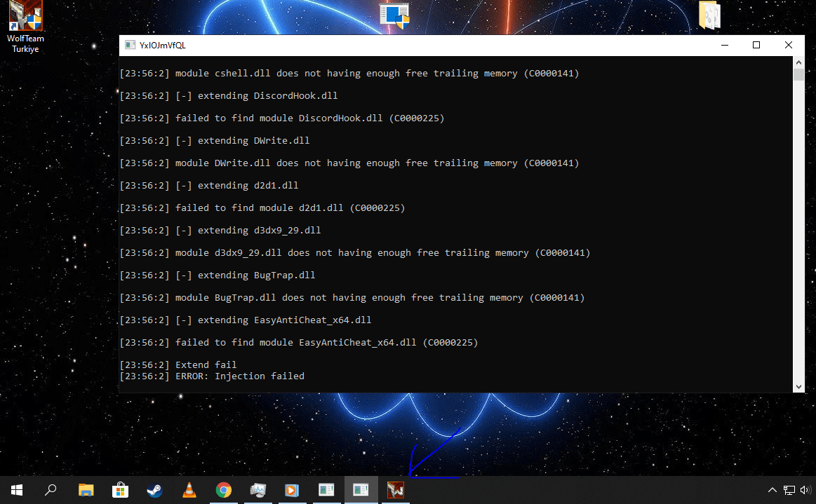Click 'extending BugTrap.dll' log line

tap(218, 275)
